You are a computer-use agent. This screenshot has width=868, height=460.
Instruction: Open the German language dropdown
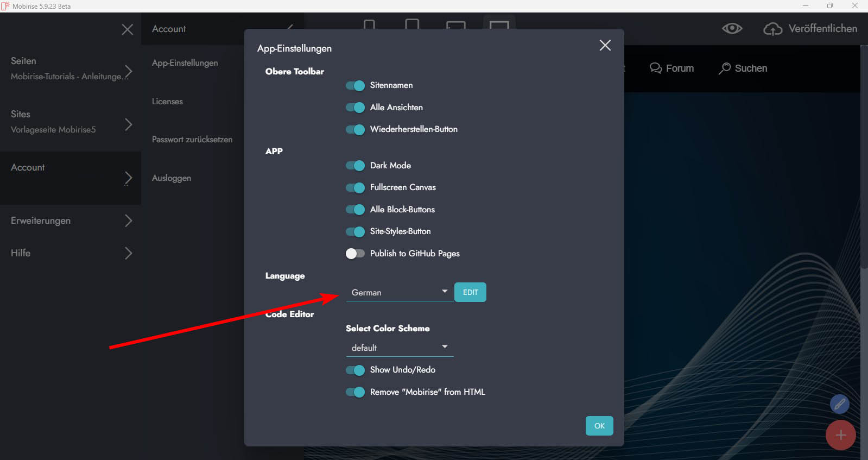pos(400,292)
